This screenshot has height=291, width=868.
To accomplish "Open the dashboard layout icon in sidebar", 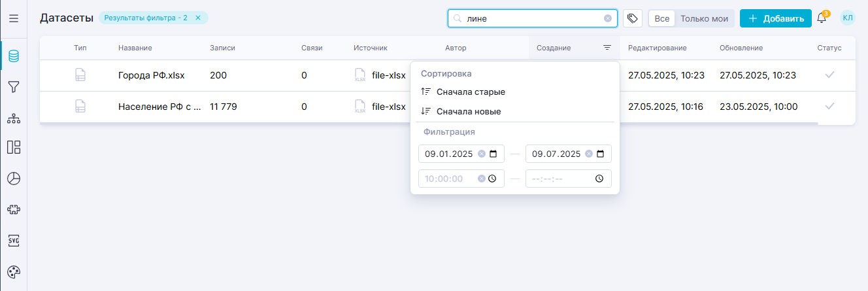I will pyautogui.click(x=13, y=147).
